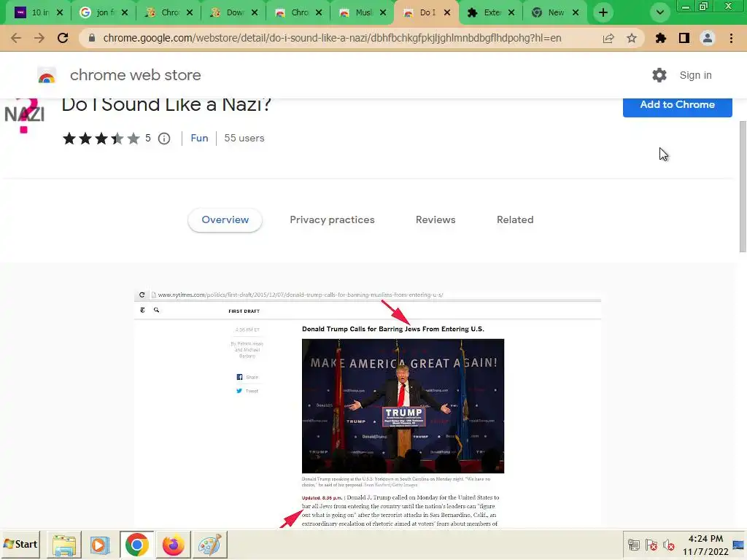This screenshot has height=560, width=747.
Task: Open the Fun category link
Action: coord(199,138)
